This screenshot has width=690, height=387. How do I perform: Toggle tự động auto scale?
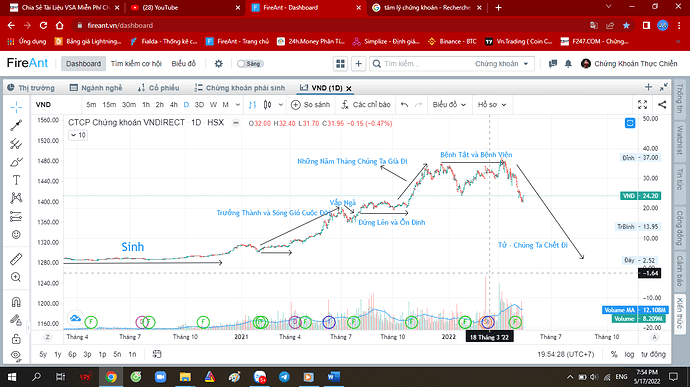pyautogui.click(x=653, y=354)
